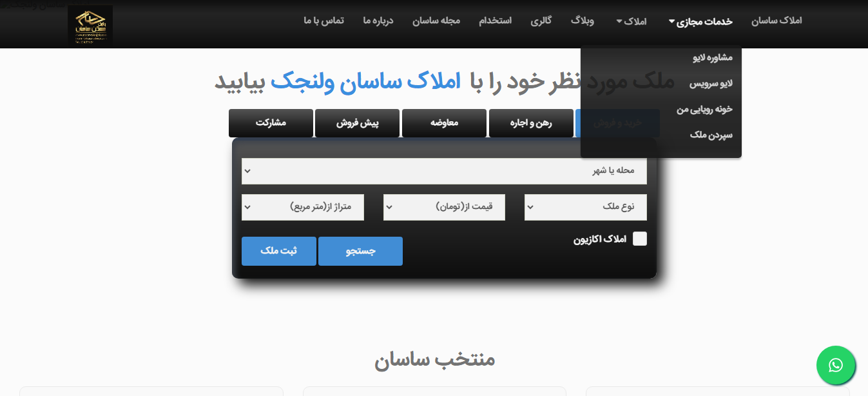The height and width of the screenshot is (396, 868).
Task: Click خونه رویایی من menu entry
Action: 704,110
